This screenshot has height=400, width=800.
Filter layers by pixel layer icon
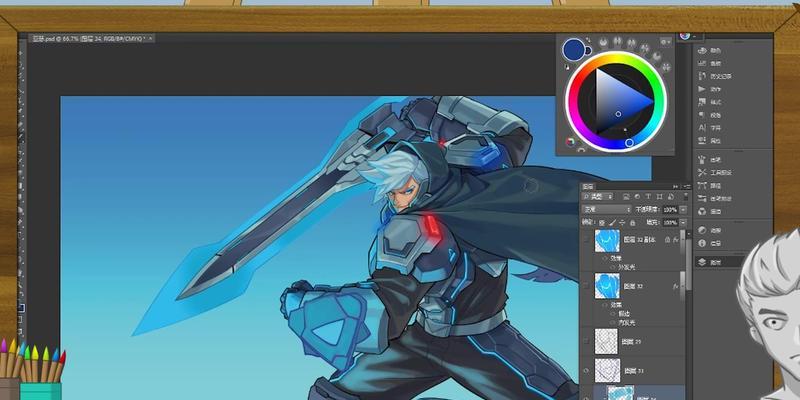(626, 196)
